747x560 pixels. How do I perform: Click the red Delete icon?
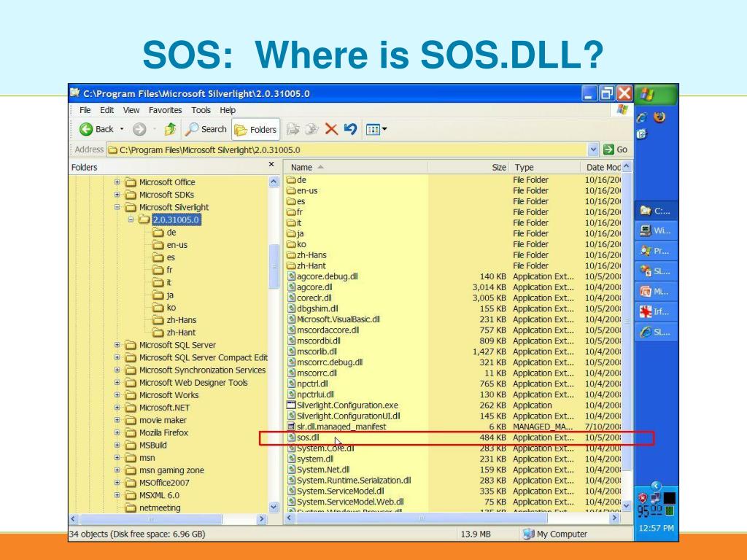331,129
